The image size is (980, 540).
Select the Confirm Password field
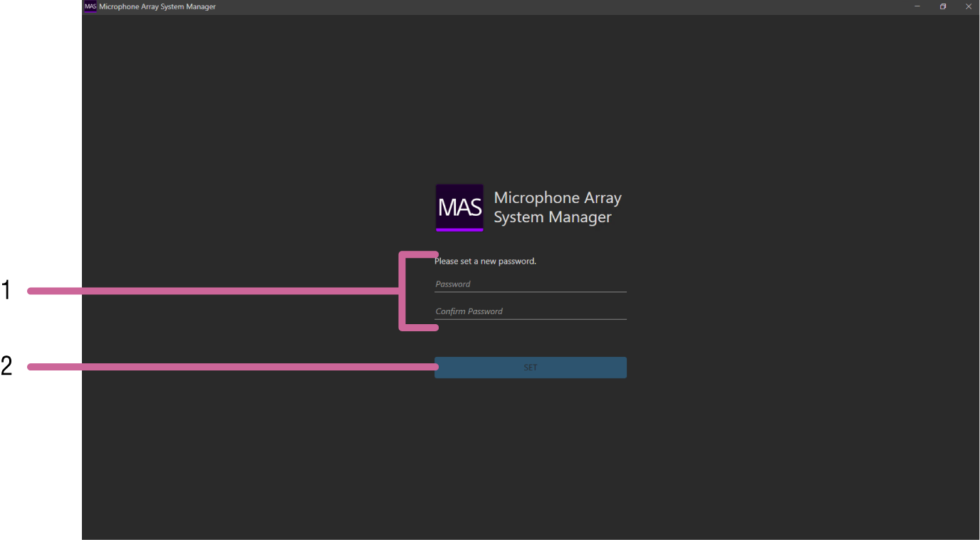pyautogui.click(x=530, y=311)
